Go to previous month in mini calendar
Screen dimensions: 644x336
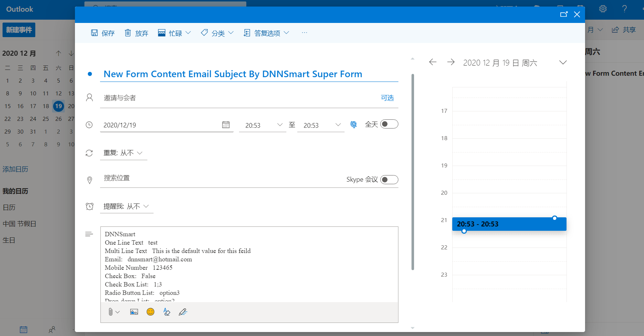[59, 54]
